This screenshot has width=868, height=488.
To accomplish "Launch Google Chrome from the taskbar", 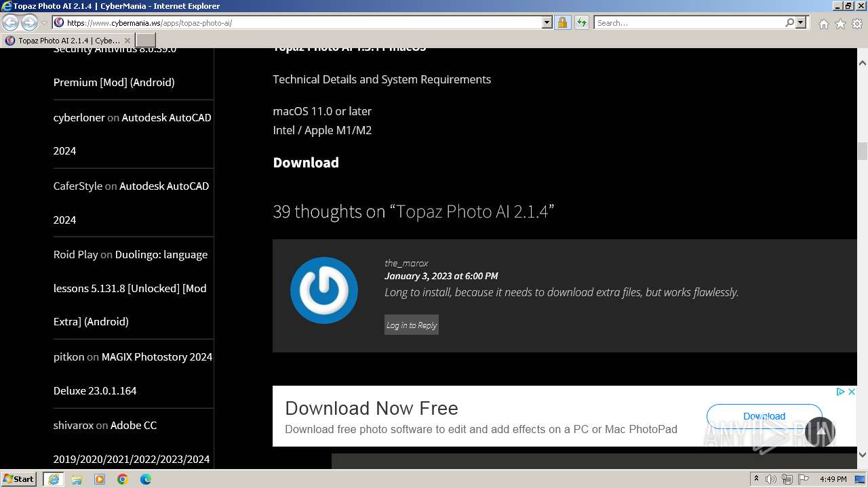I will coord(123,479).
